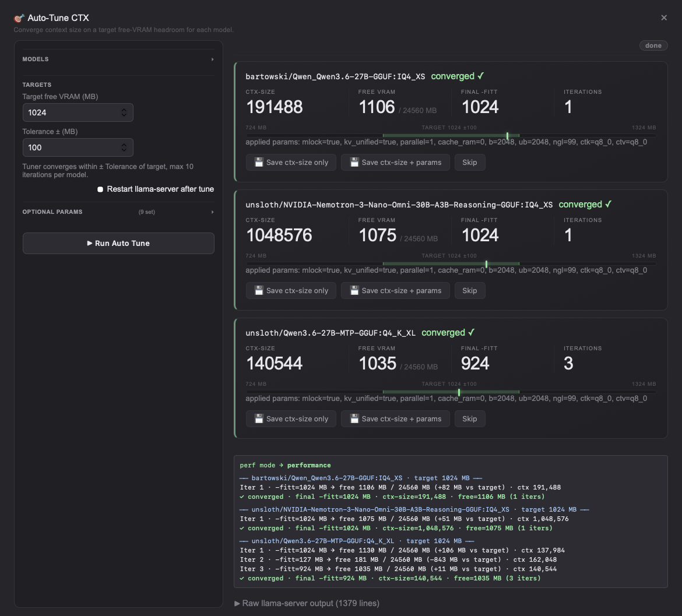Skip the Nemotron-3-Nano-Omni model
Viewport: 682px width, 616px height.
click(470, 290)
